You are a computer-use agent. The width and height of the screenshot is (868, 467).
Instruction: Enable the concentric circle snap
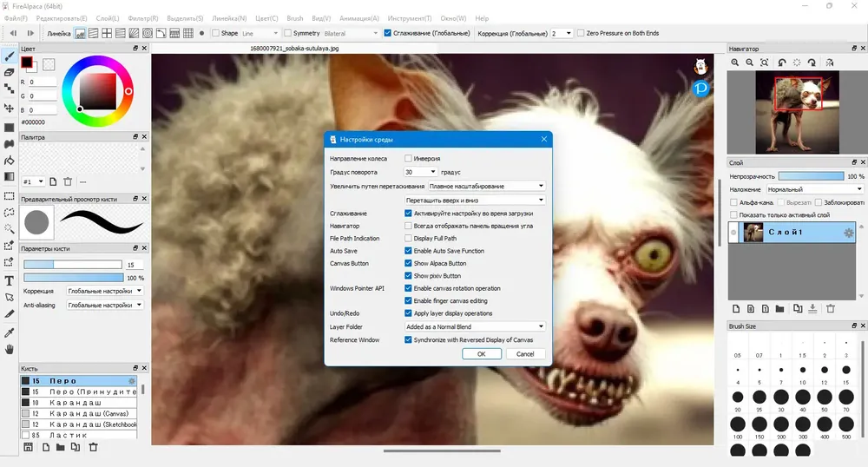[x=148, y=33]
